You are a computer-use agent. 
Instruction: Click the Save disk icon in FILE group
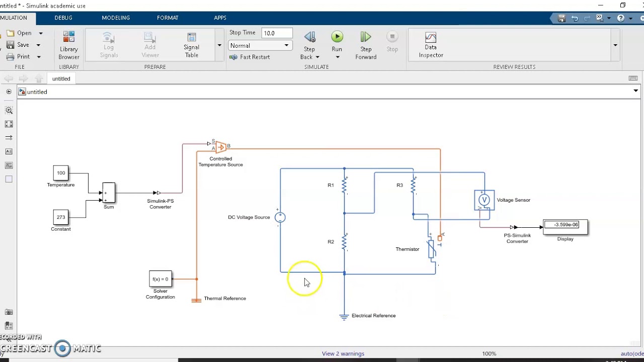(10, 45)
